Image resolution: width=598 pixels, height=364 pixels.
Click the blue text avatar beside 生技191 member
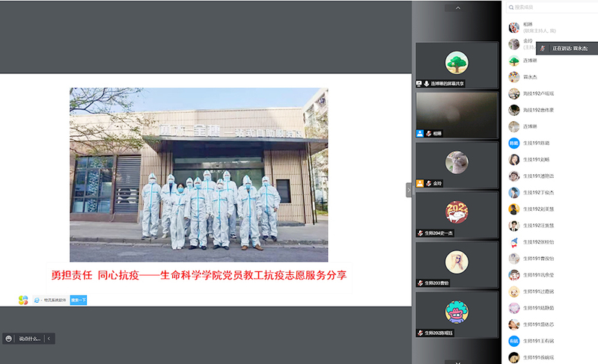point(513,144)
